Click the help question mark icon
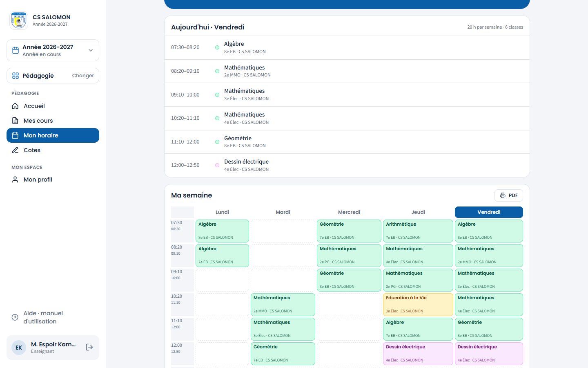Image resolution: width=588 pixels, height=368 pixels. click(x=15, y=317)
